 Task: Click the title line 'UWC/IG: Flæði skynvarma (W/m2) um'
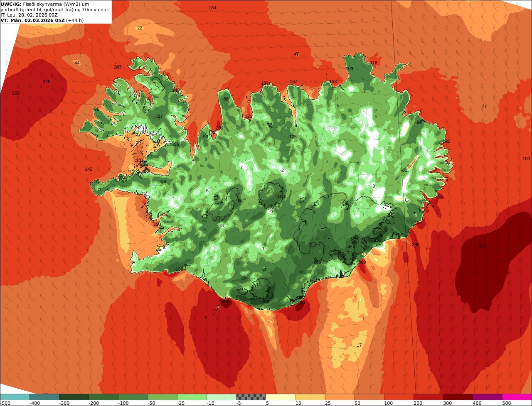(x=45, y=4)
